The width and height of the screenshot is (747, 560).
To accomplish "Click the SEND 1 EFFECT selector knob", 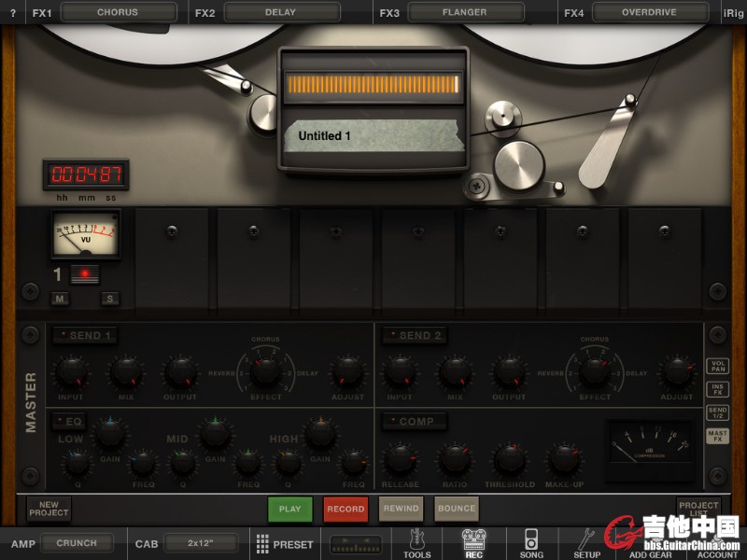I will 265,371.
